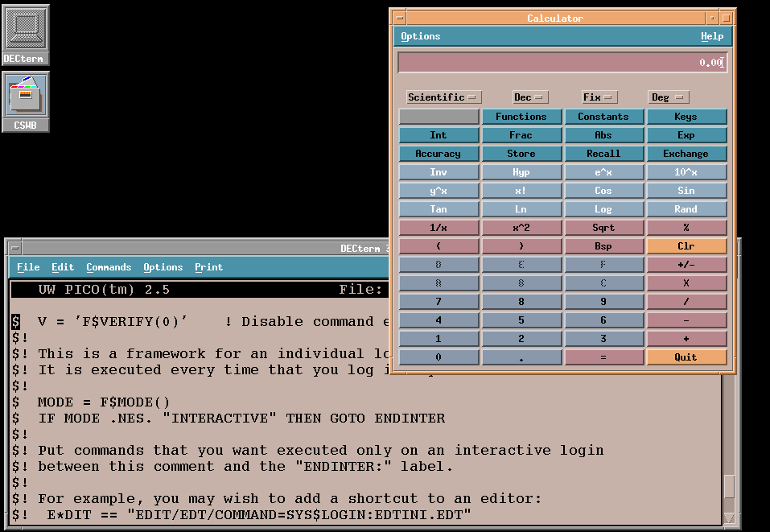Click the Clr button
770x532 pixels.
686,246
